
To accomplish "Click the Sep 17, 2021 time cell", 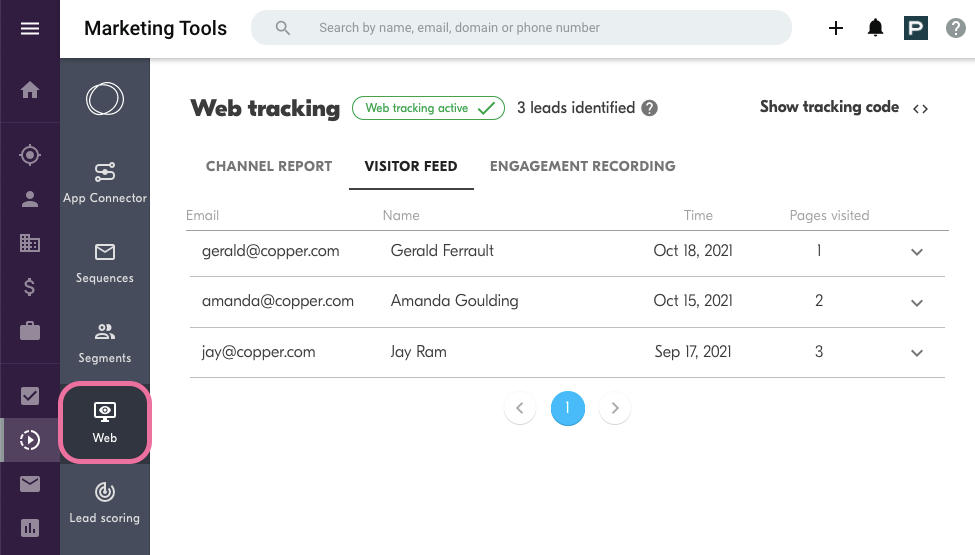I will coord(693,352).
